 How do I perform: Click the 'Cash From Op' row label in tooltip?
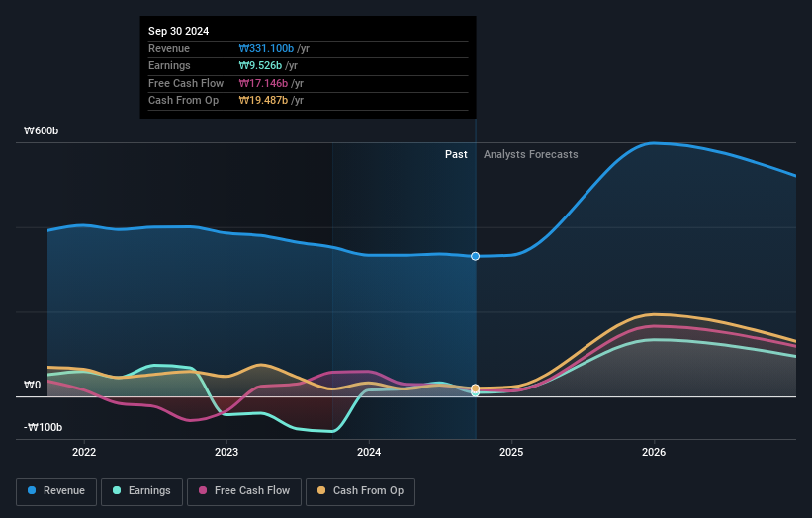point(183,101)
